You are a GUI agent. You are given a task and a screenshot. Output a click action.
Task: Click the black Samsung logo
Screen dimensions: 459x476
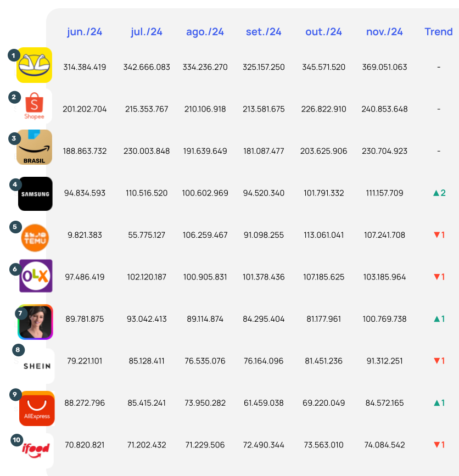35,194
